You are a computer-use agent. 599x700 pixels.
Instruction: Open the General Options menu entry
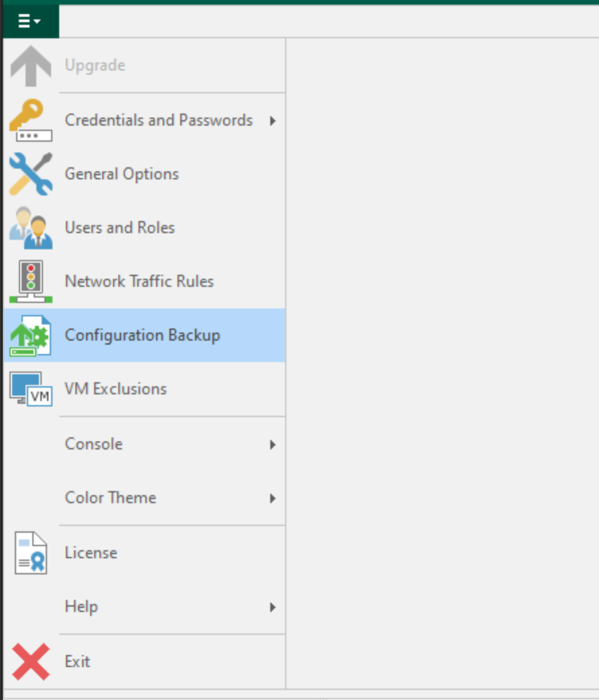point(145,174)
